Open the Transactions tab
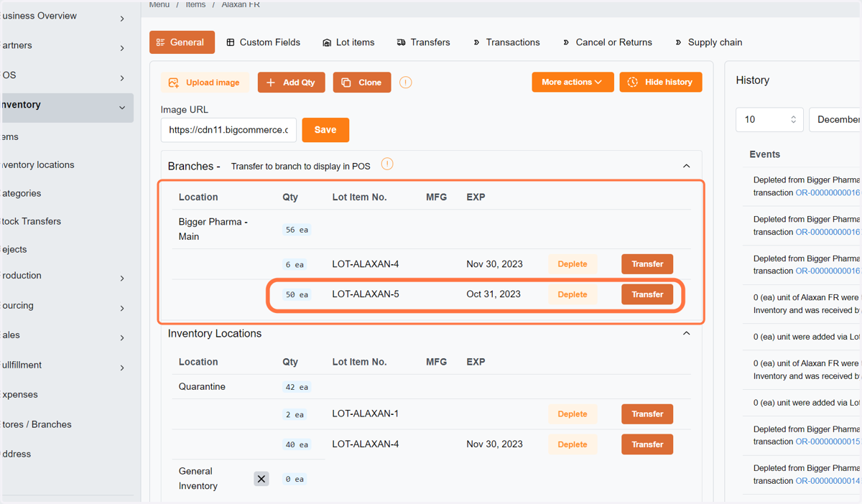Image resolution: width=862 pixels, height=504 pixels. [506, 42]
